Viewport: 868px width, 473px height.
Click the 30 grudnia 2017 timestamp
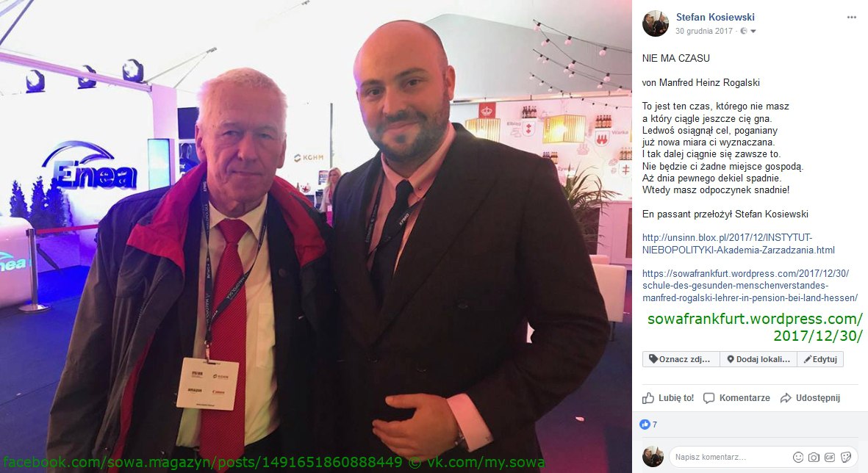704,32
